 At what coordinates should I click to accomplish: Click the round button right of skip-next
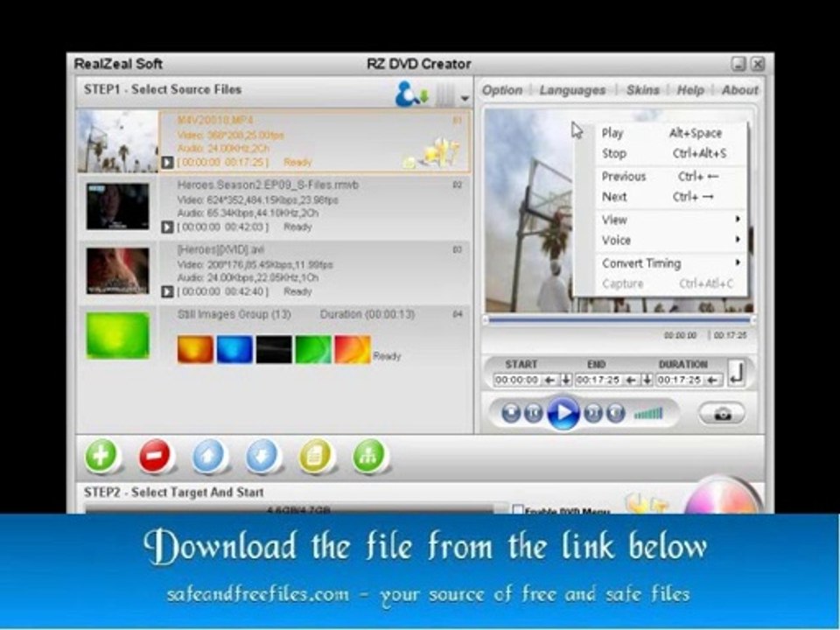(x=615, y=413)
